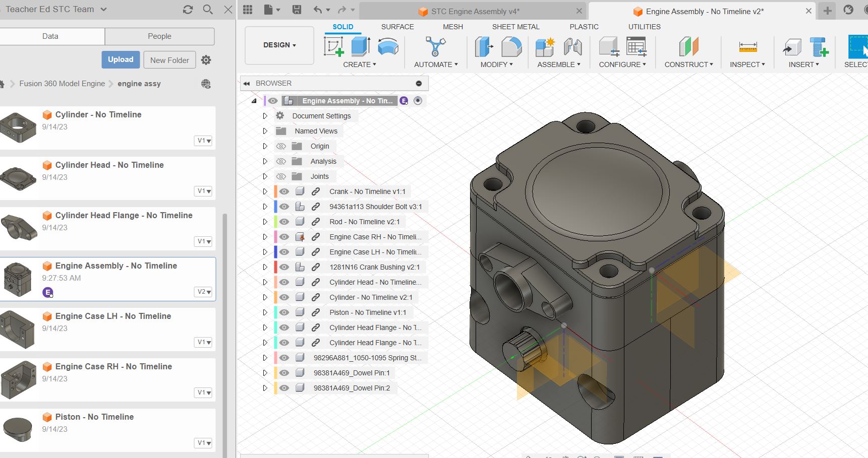Click the Save document icon
The height and width of the screenshot is (458, 868).
[x=297, y=9]
